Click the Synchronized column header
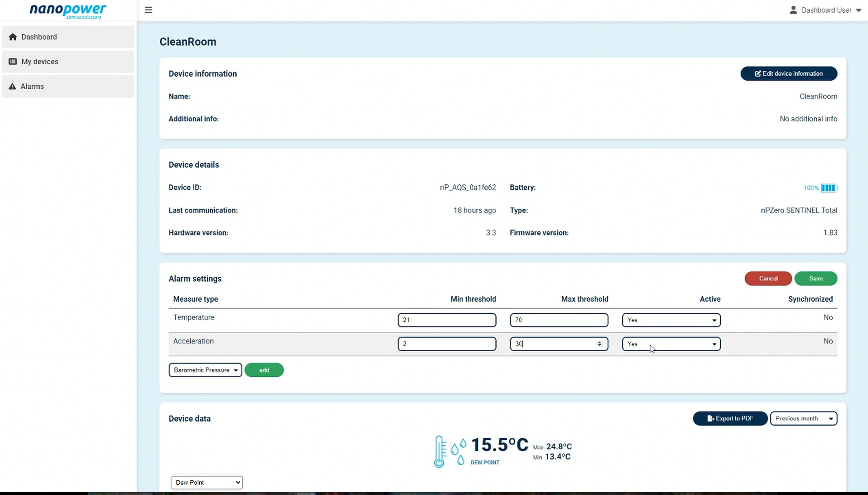 coord(810,299)
